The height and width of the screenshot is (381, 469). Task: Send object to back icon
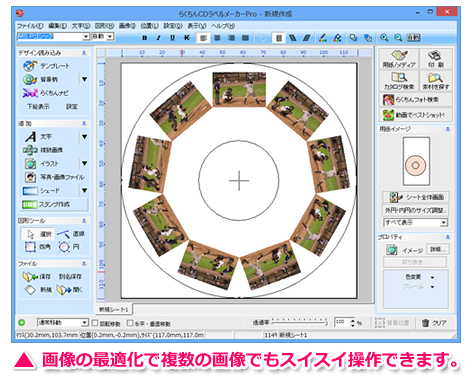[x=368, y=38]
